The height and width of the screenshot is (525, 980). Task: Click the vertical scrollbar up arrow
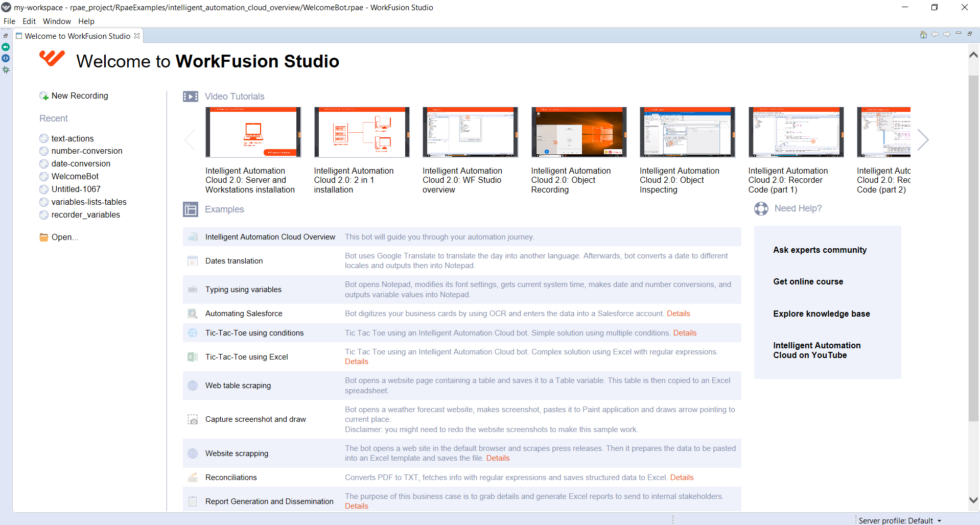pos(973,55)
